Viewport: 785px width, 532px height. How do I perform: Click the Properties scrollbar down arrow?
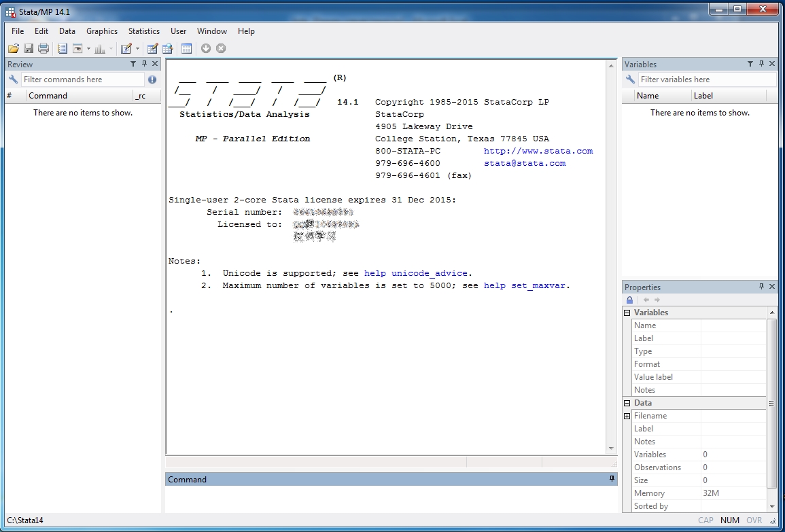pos(772,506)
